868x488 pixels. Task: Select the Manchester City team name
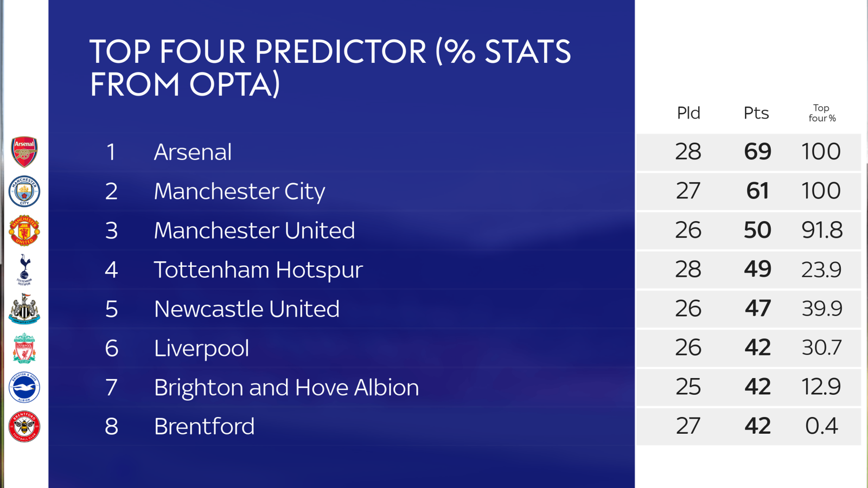point(239,191)
